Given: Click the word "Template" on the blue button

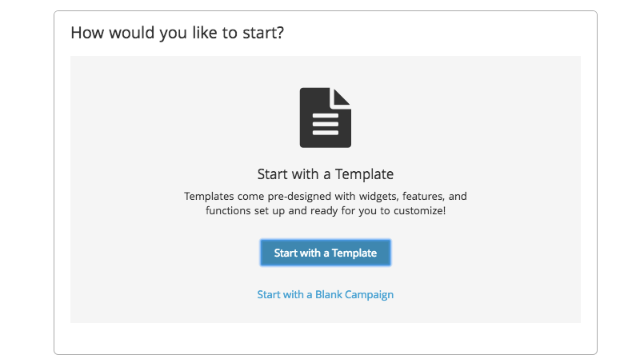Looking at the screenshot, I should pos(355,253).
